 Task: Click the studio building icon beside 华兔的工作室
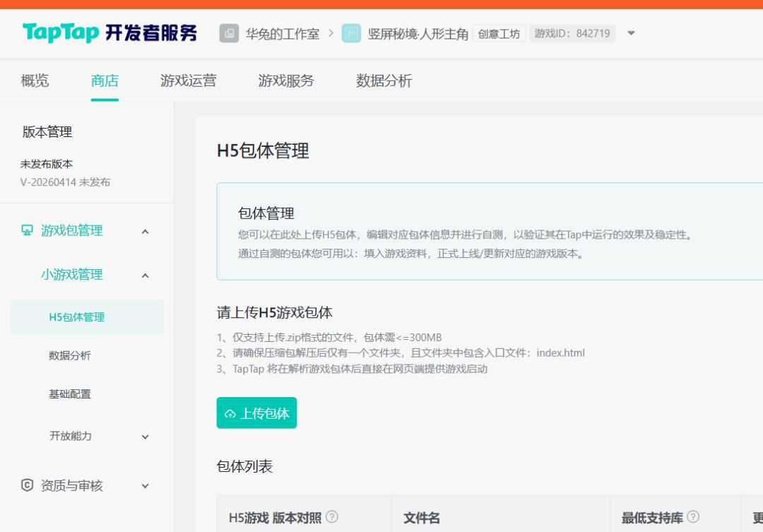(229, 34)
